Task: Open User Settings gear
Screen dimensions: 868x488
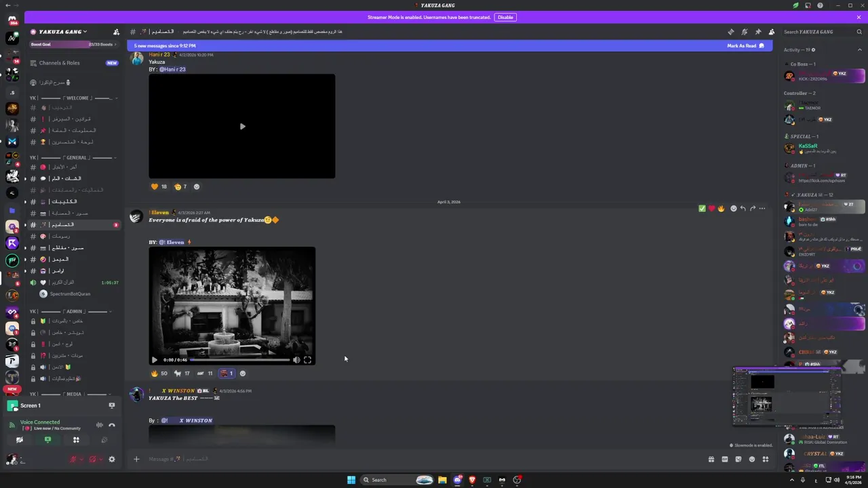Action: [x=112, y=459]
